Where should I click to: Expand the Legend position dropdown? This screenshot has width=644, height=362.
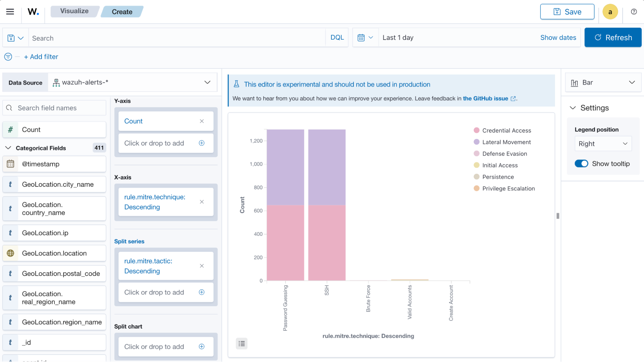click(x=603, y=144)
